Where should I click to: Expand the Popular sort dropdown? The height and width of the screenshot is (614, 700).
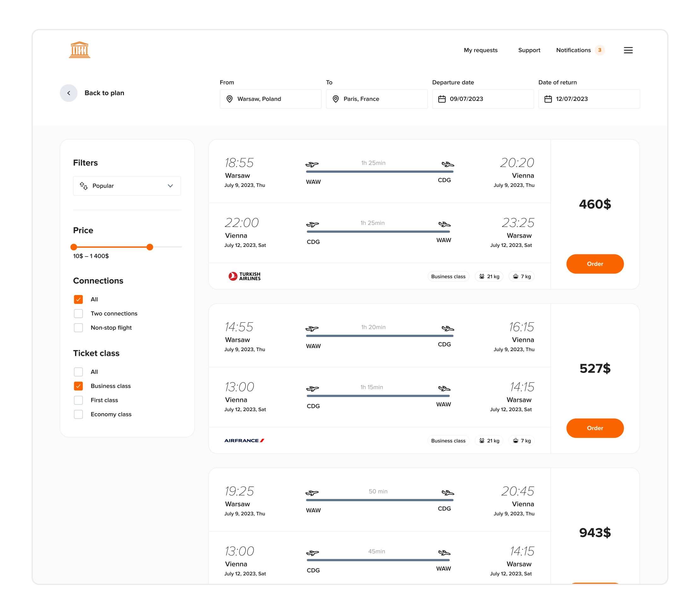[x=127, y=186]
